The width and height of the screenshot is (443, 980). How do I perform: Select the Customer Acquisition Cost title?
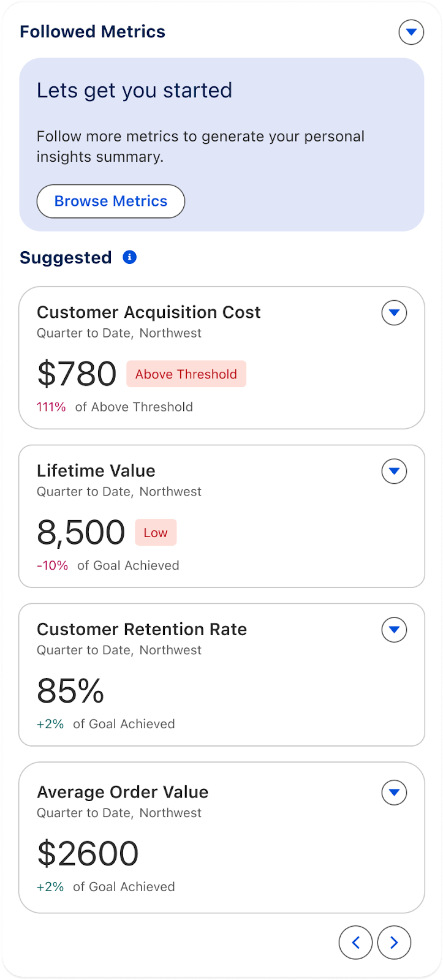[149, 312]
